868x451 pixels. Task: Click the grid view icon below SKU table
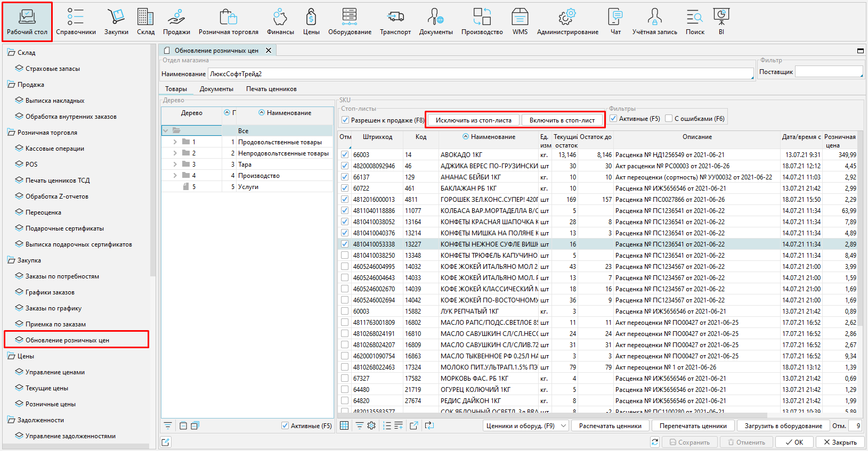pos(344,425)
